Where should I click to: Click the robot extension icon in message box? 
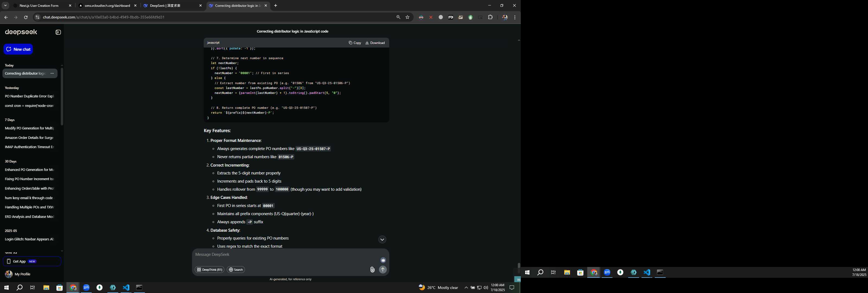click(x=383, y=260)
